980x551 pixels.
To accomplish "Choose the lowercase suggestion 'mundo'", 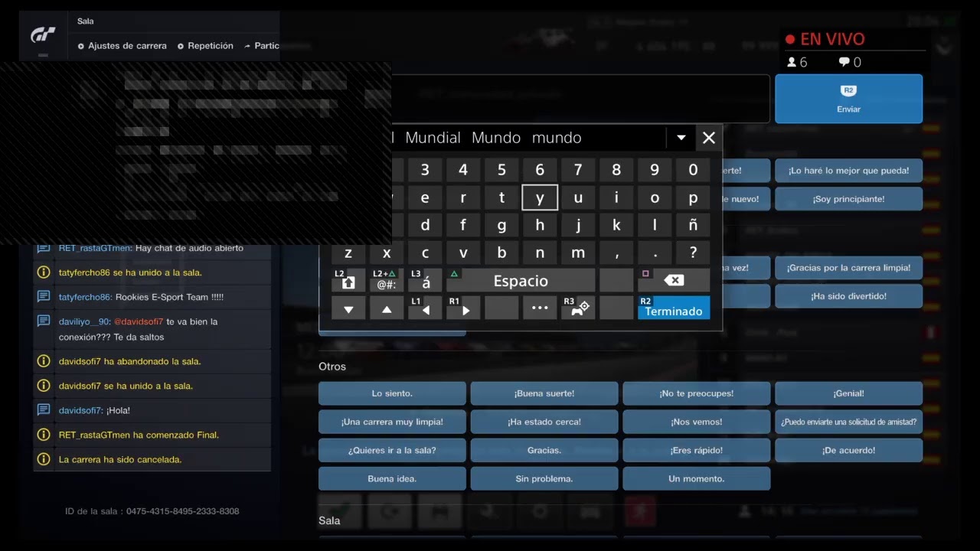I will 557,138.
